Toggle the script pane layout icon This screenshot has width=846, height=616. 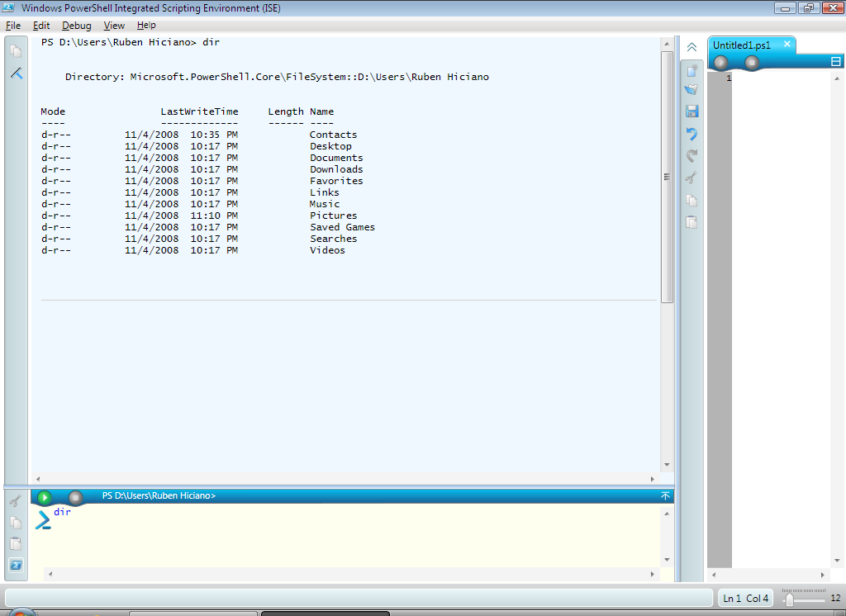pos(836,61)
